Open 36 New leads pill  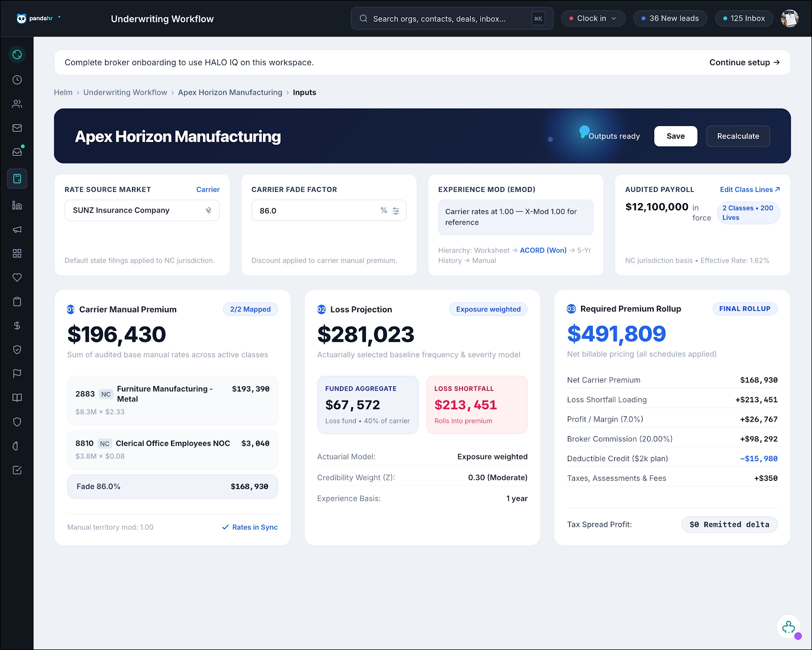pyautogui.click(x=670, y=18)
